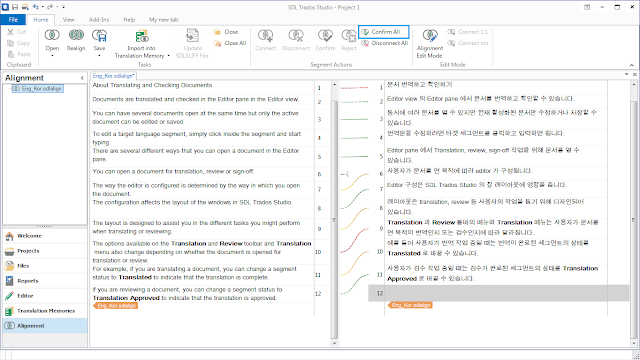Click the Connect n:n button
The width and height of the screenshot is (640, 360).
point(468,43)
